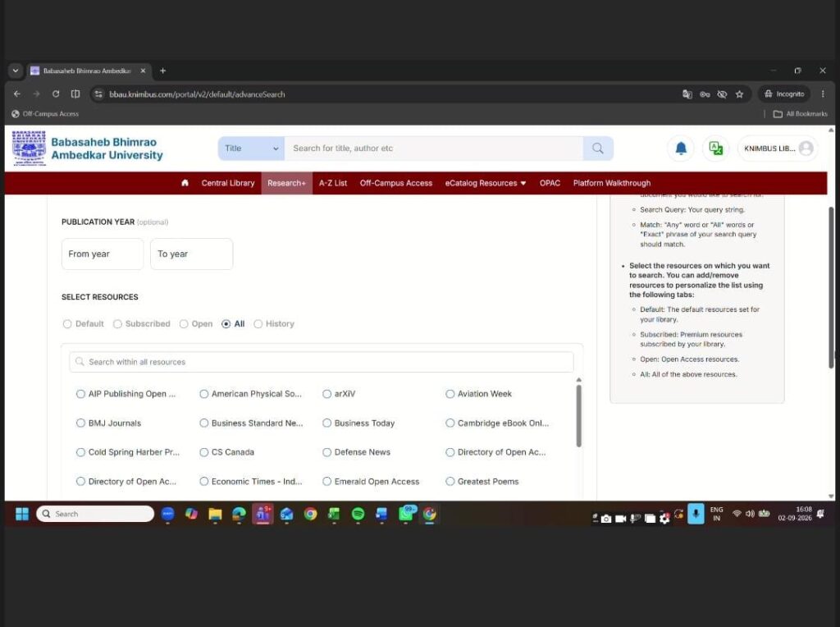Select the Default resources radio button
This screenshot has height=627, width=840.
pos(67,323)
